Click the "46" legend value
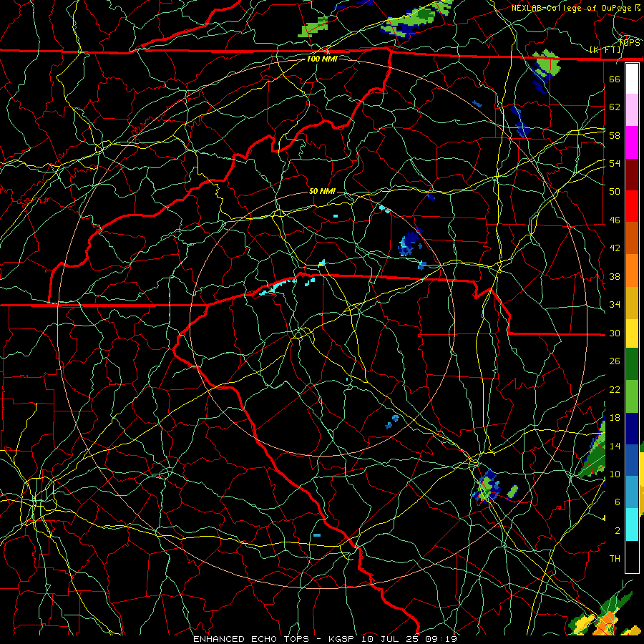This screenshot has height=644, width=644. pos(615,220)
